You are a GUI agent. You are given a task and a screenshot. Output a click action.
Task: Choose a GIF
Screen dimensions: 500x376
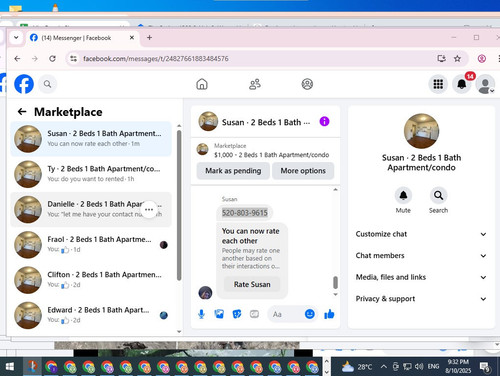tap(254, 314)
